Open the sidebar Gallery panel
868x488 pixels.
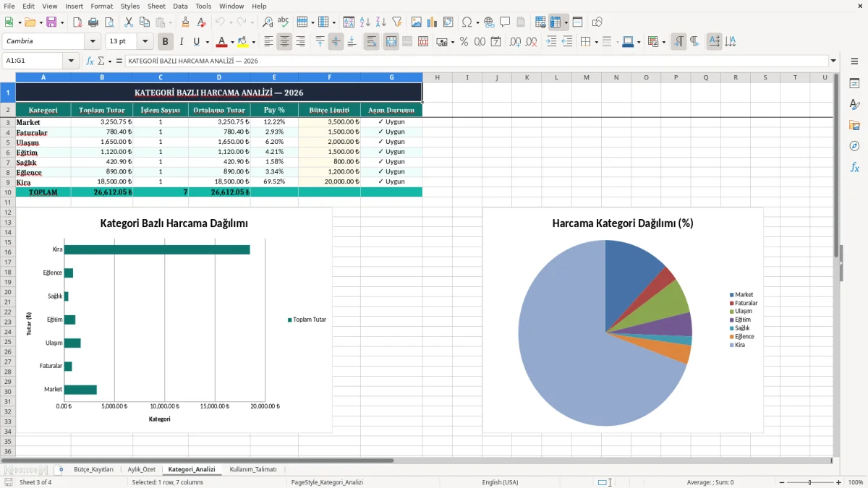point(854,126)
